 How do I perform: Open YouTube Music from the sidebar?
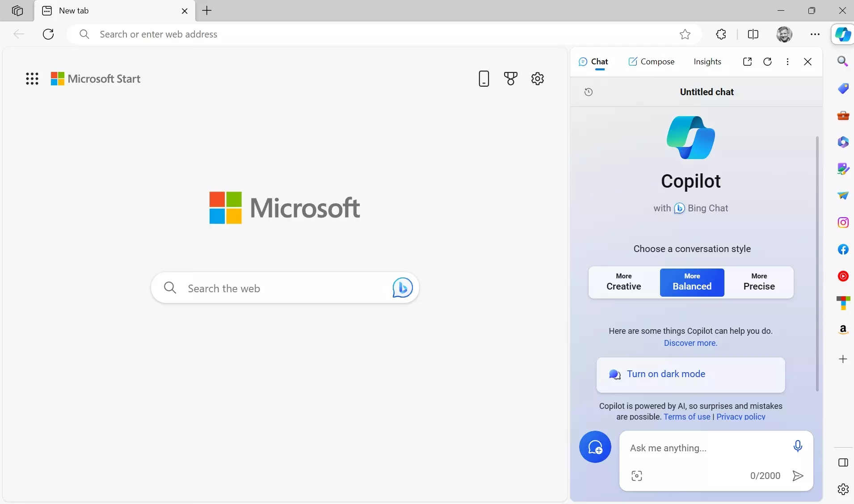pyautogui.click(x=843, y=276)
